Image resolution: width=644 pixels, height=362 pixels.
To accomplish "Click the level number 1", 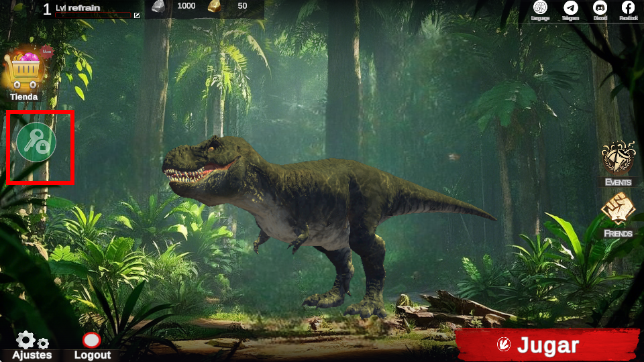I will coord(47,9).
